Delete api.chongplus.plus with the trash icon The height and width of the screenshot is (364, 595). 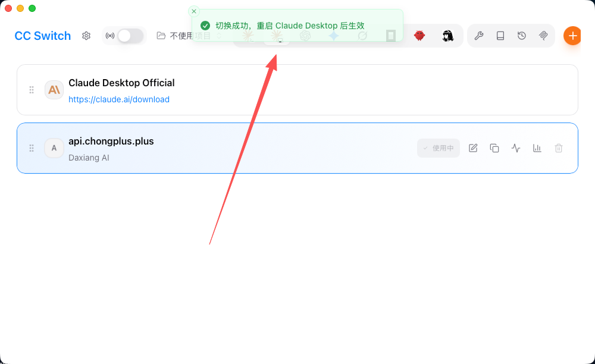tap(559, 148)
